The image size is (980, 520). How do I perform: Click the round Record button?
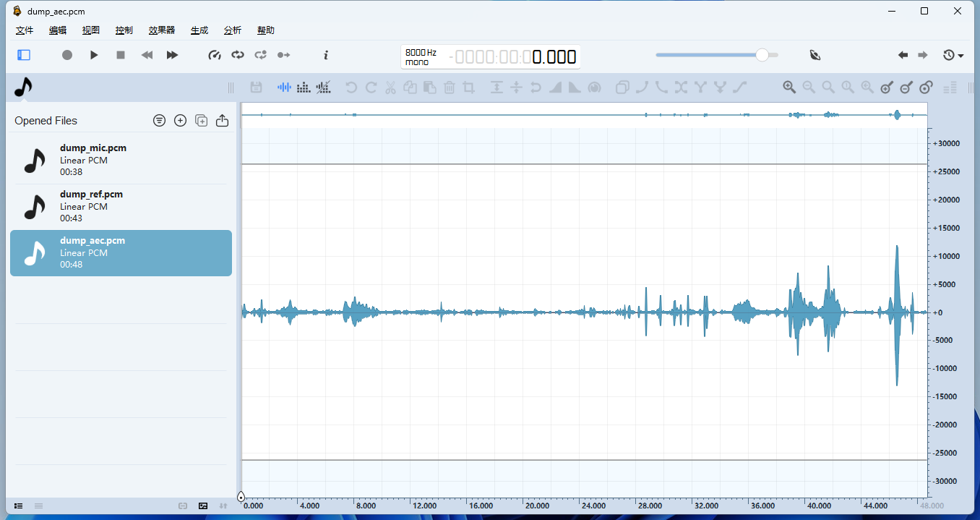pyautogui.click(x=67, y=55)
